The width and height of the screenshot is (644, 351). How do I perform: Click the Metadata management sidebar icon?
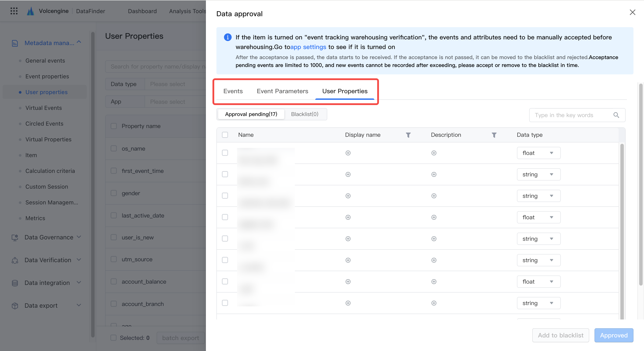coord(15,43)
